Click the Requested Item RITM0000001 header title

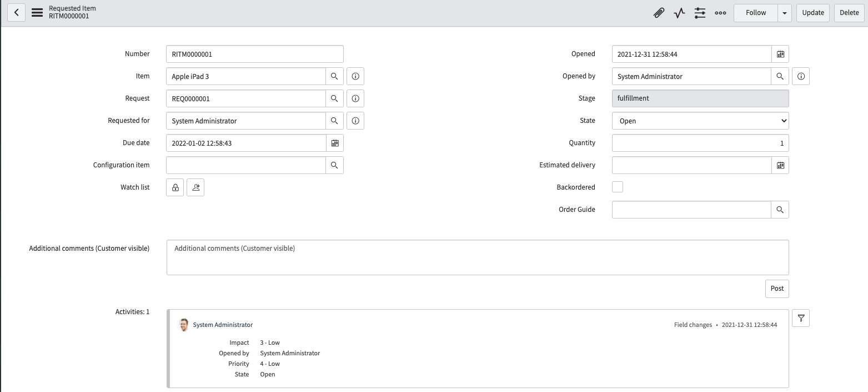(x=72, y=12)
